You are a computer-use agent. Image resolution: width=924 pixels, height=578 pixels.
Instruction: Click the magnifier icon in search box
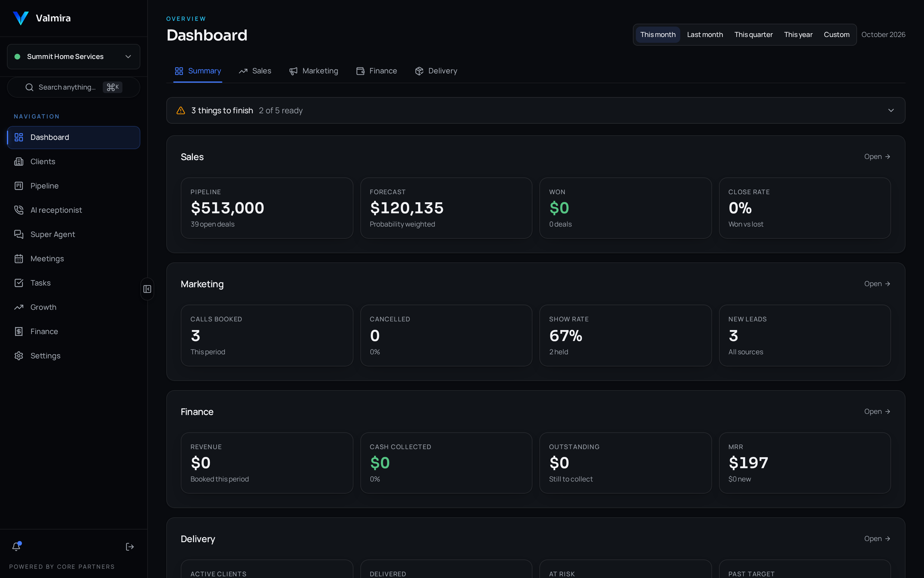29,88
